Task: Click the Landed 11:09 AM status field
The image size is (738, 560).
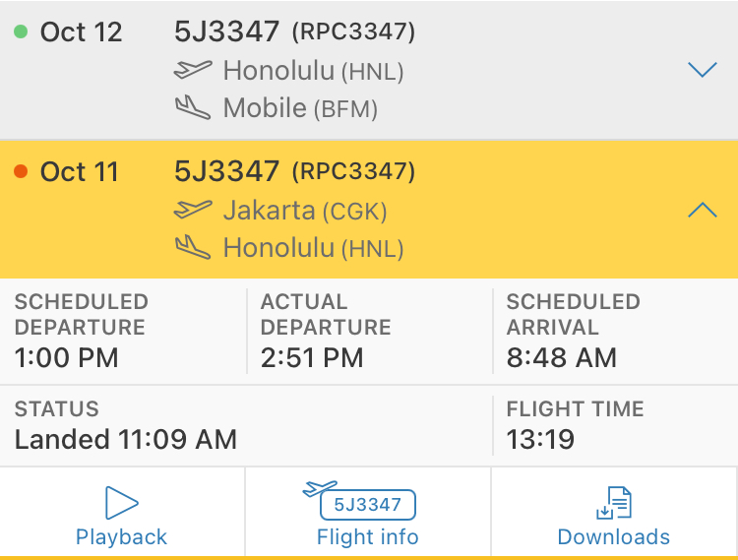Action: (x=126, y=439)
